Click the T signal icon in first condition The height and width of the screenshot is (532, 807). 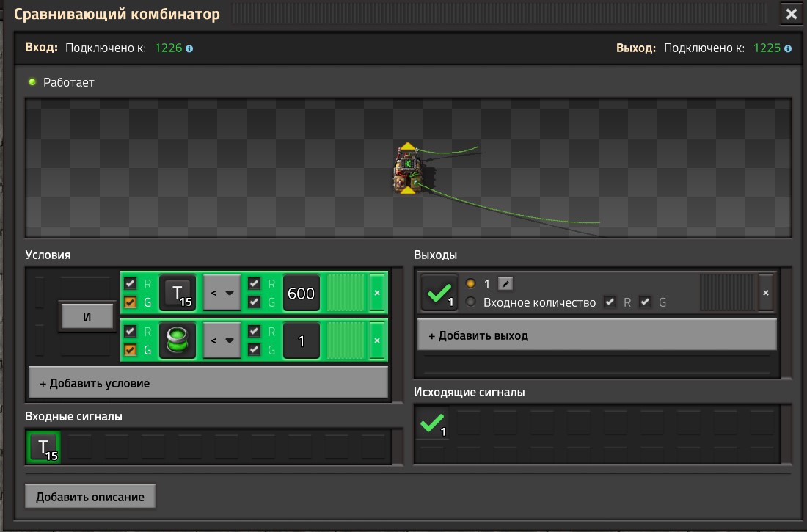178,293
